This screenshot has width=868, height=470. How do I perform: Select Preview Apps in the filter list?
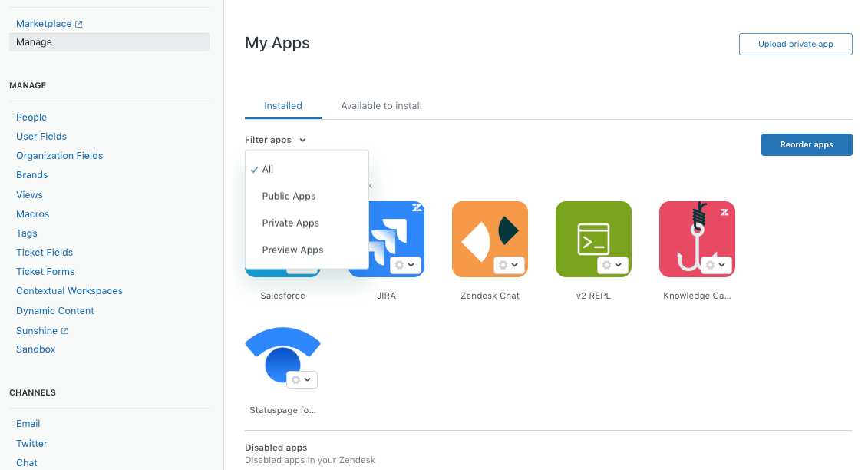click(292, 249)
